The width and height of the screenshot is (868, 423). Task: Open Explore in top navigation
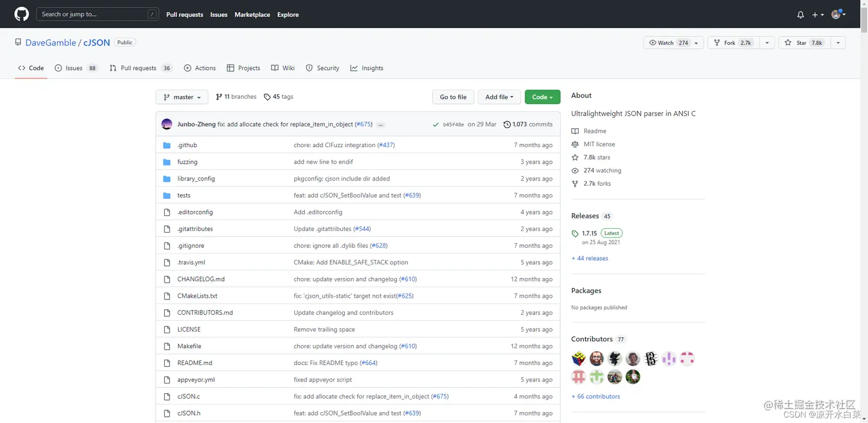point(288,14)
